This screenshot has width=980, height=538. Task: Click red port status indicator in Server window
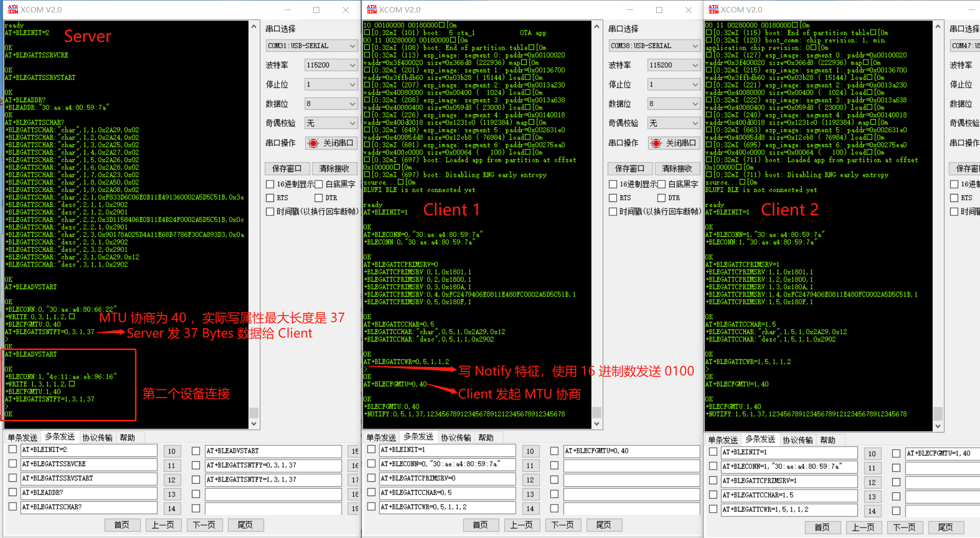click(313, 143)
